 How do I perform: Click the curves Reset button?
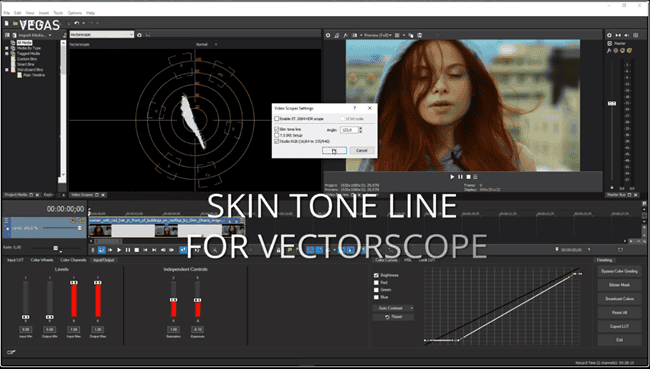(x=393, y=317)
